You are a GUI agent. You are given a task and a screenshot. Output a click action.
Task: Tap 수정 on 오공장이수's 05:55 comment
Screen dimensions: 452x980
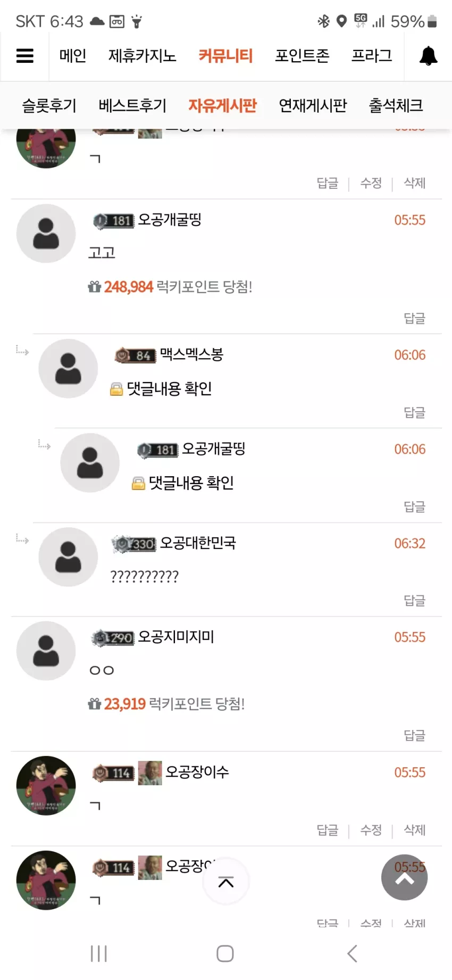click(371, 830)
